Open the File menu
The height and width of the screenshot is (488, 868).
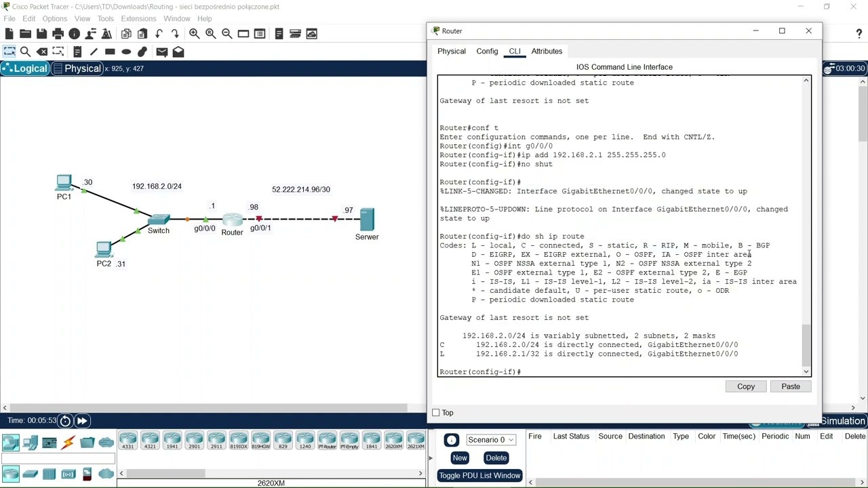coord(9,18)
